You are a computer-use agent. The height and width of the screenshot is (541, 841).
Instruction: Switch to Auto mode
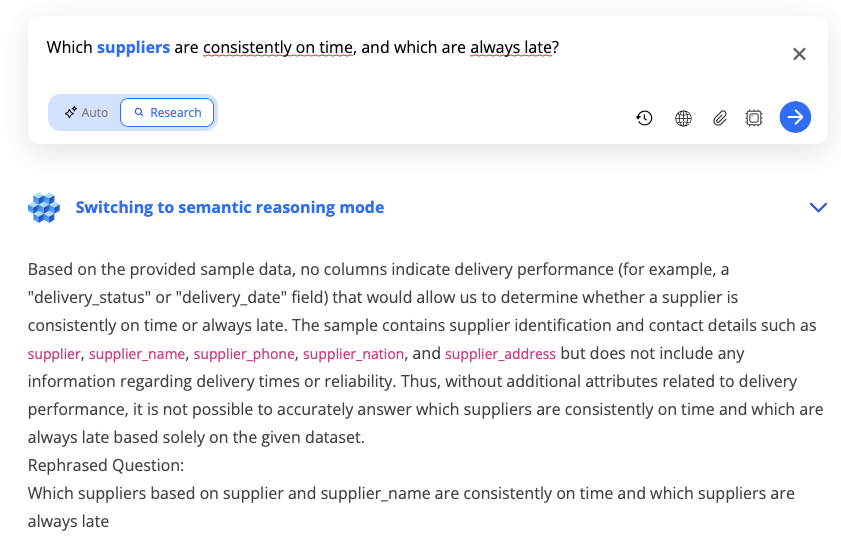click(86, 113)
